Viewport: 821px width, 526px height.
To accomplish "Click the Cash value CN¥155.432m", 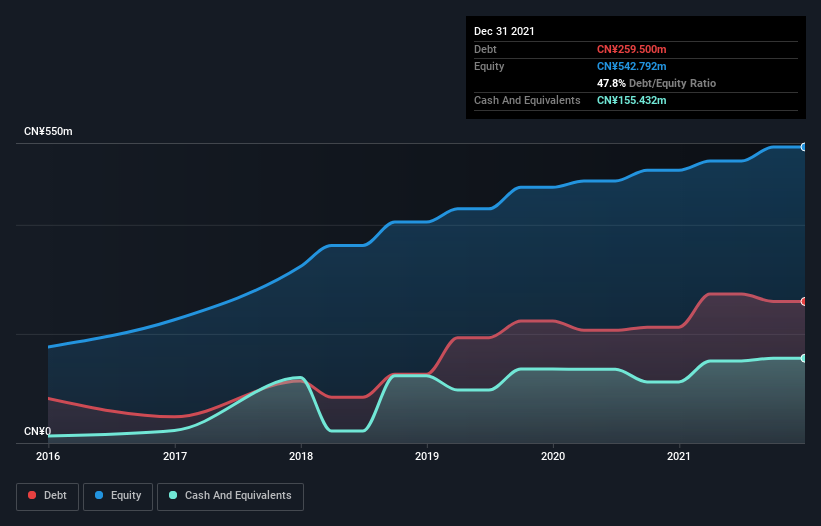I will click(631, 100).
